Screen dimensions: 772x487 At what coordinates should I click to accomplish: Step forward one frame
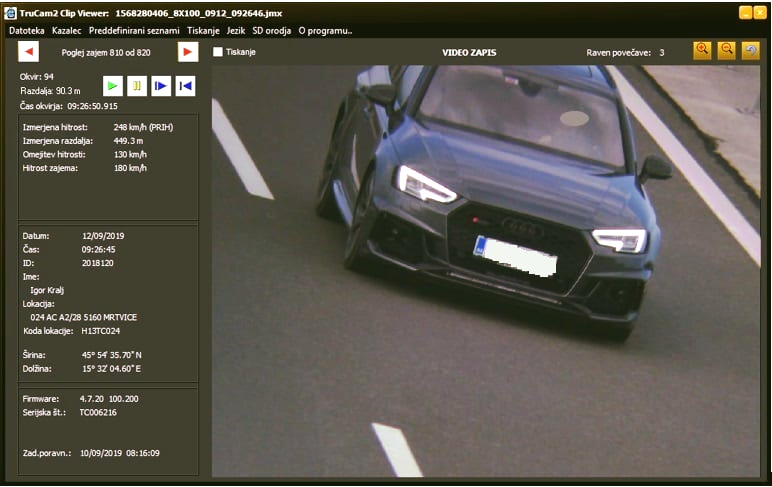[x=160, y=86]
